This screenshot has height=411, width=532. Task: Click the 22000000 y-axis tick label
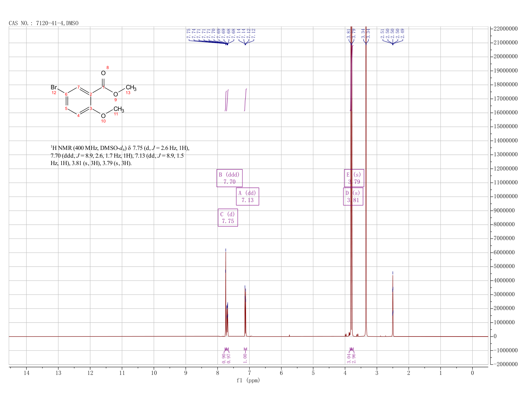(506, 29)
